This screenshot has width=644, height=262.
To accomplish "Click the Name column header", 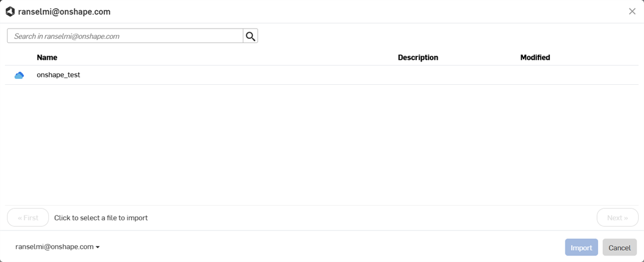I will [47, 58].
